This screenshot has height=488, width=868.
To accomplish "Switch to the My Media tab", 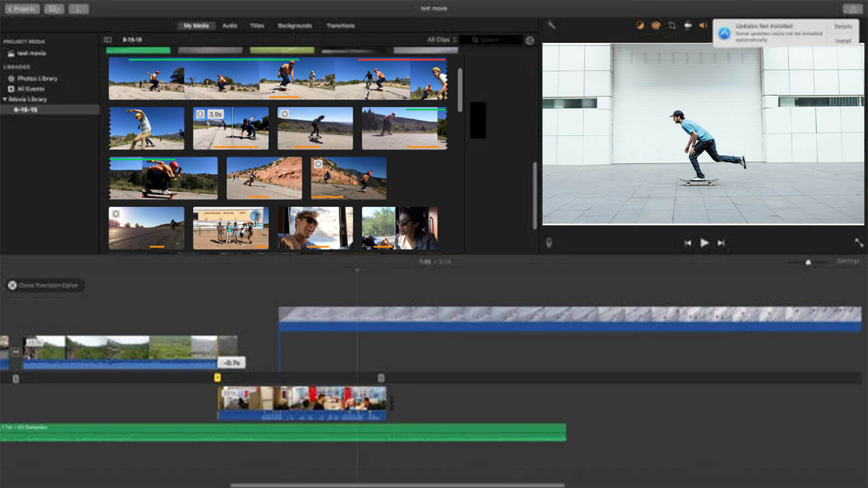I will pyautogui.click(x=196, y=26).
